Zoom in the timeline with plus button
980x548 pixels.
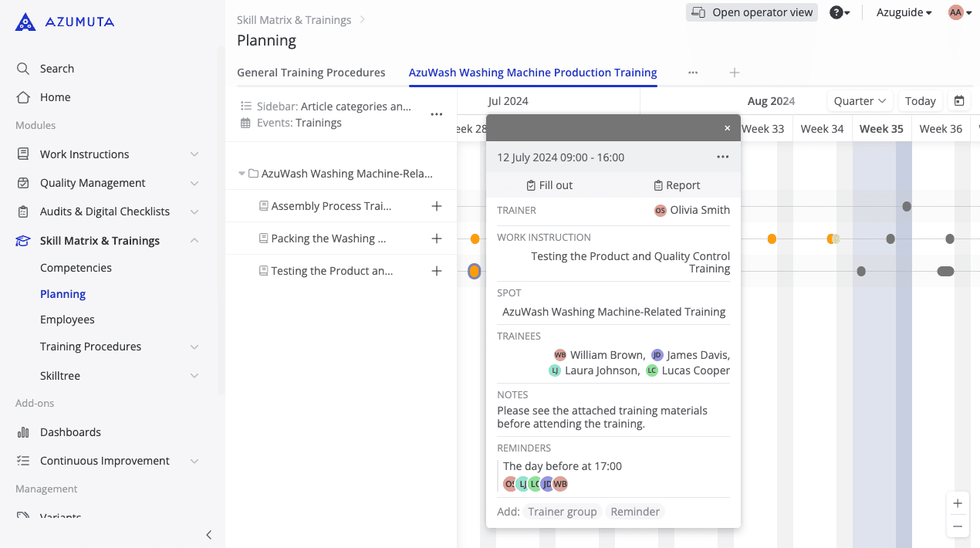point(958,503)
